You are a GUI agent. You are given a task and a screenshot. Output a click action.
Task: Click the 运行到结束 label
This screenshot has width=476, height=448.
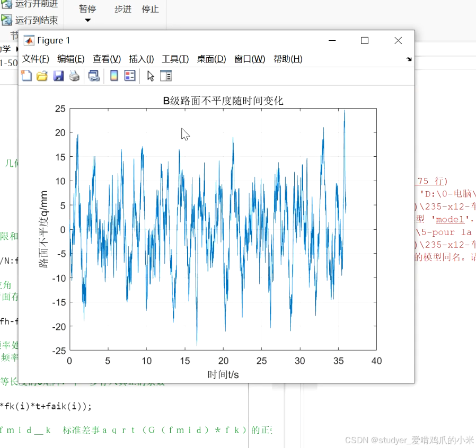click(37, 20)
